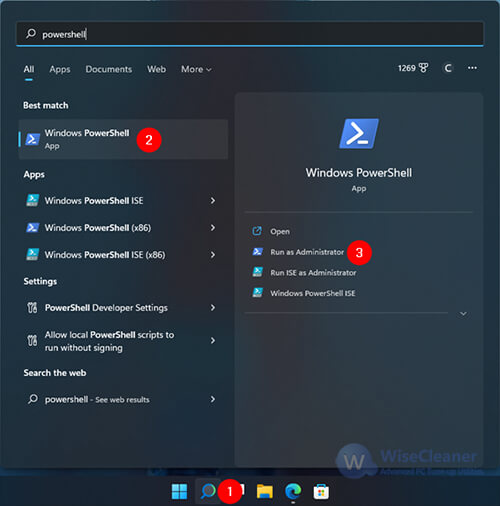Click Windows PowerShell ISE in details pane

[x=313, y=293]
